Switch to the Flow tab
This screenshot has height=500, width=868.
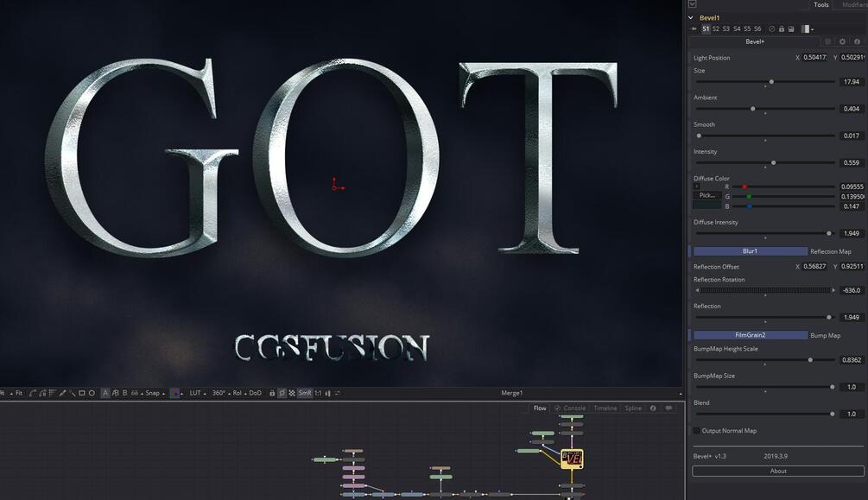click(540, 408)
